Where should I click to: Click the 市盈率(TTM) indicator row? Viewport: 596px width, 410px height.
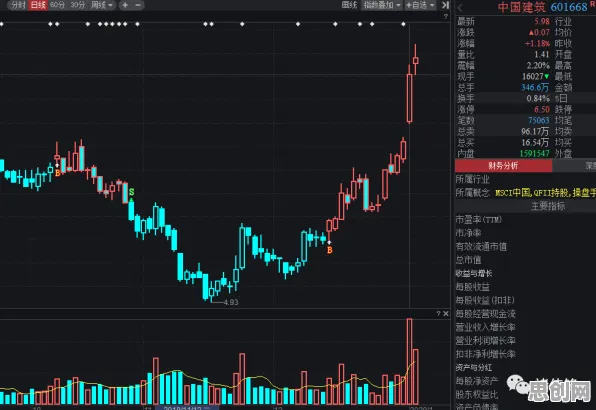[x=479, y=220]
